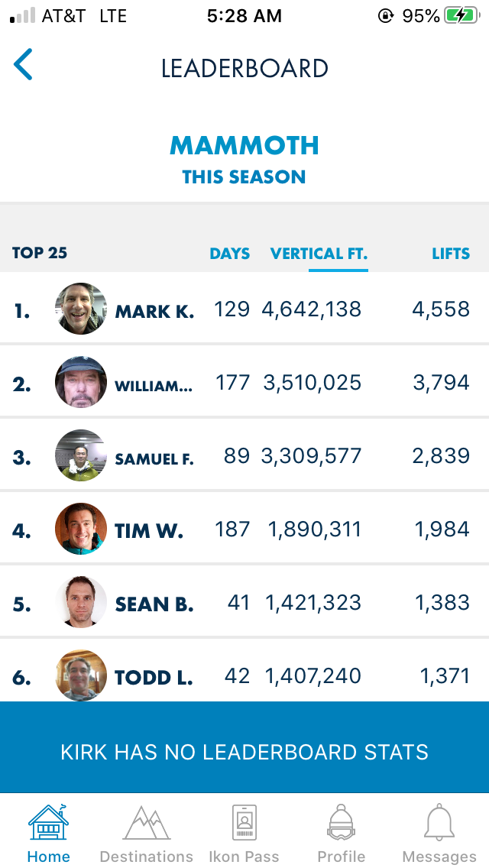
Task: Tap William's avatar in second place
Action: pos(81,383)
